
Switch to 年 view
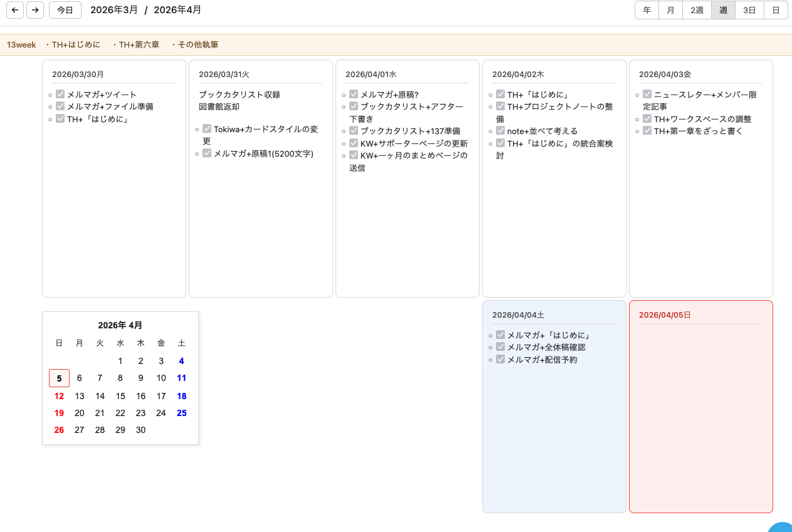(647, 10)
